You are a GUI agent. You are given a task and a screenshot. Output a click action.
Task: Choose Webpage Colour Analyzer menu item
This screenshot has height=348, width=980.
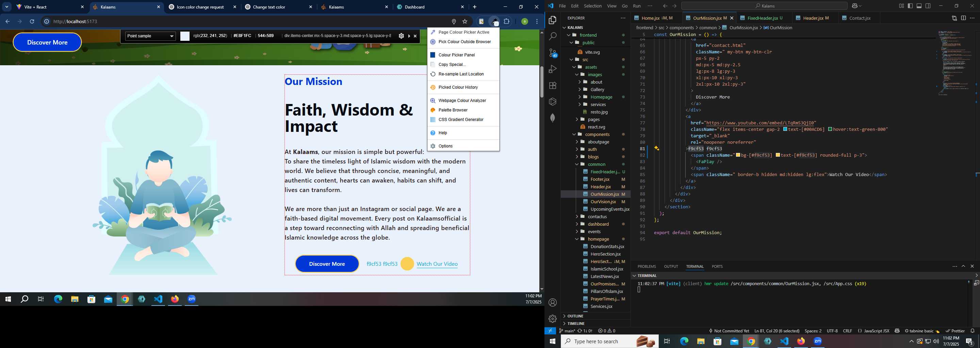[463, 101]
